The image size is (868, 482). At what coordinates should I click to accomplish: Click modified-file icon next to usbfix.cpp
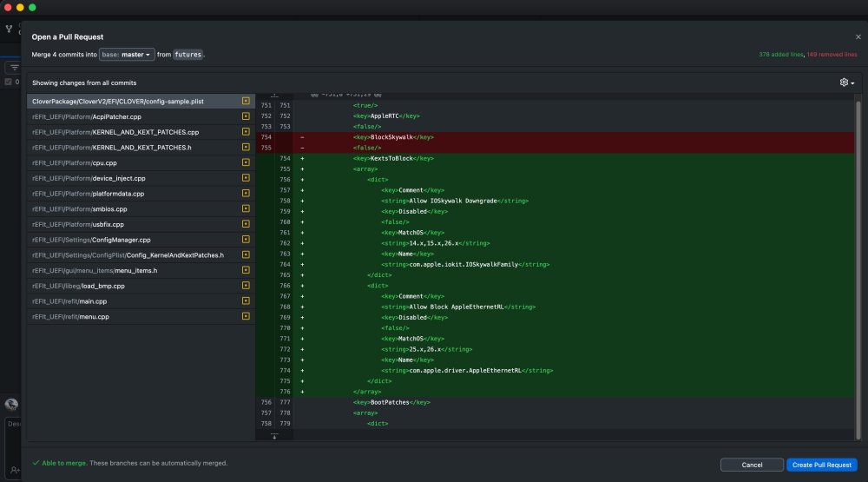246,224
